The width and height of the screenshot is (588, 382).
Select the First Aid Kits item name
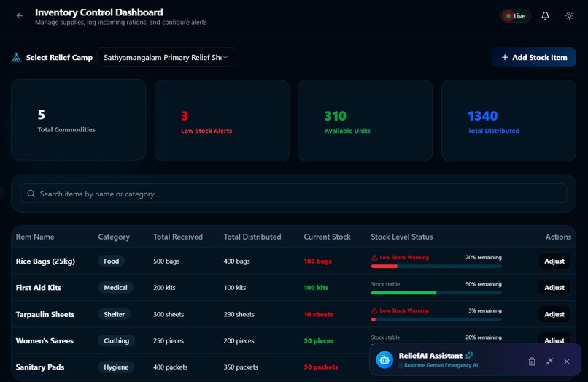pos(39,287)
